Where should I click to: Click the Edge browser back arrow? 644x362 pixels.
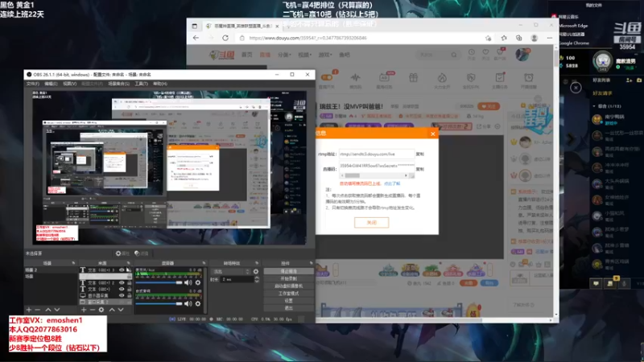(196, 38)
